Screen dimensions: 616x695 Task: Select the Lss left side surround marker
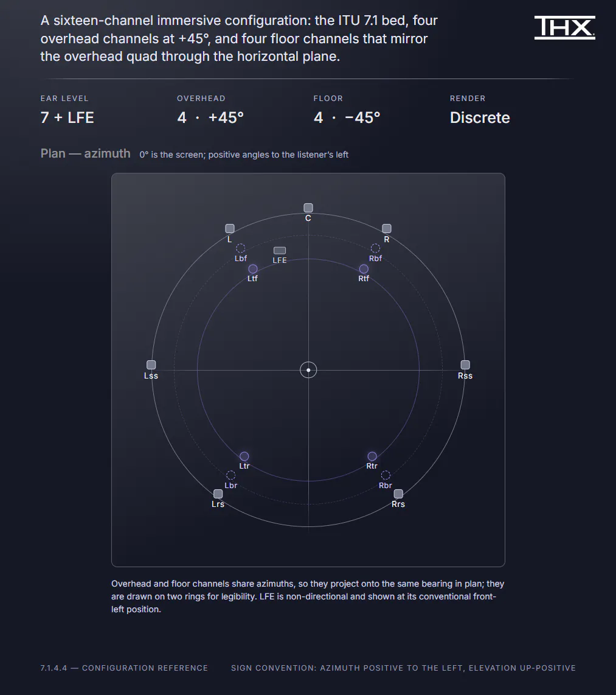(151, 365)
